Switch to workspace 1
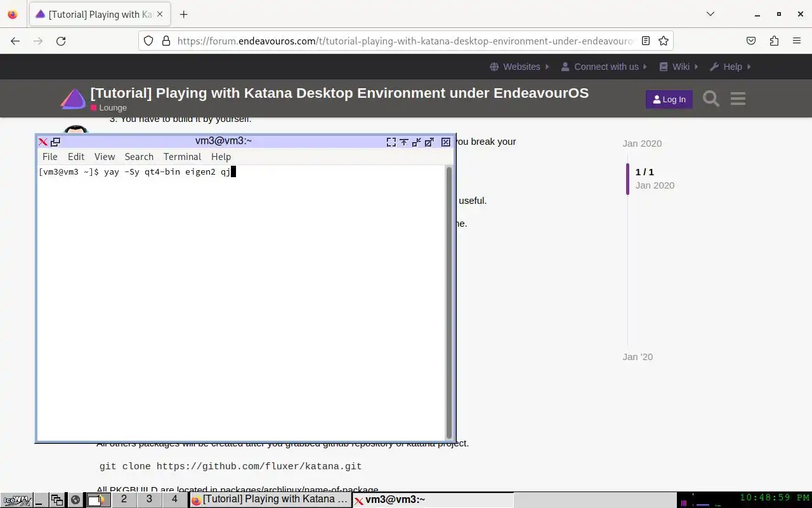This screenshot has height=508, width=812. point(98,500)
